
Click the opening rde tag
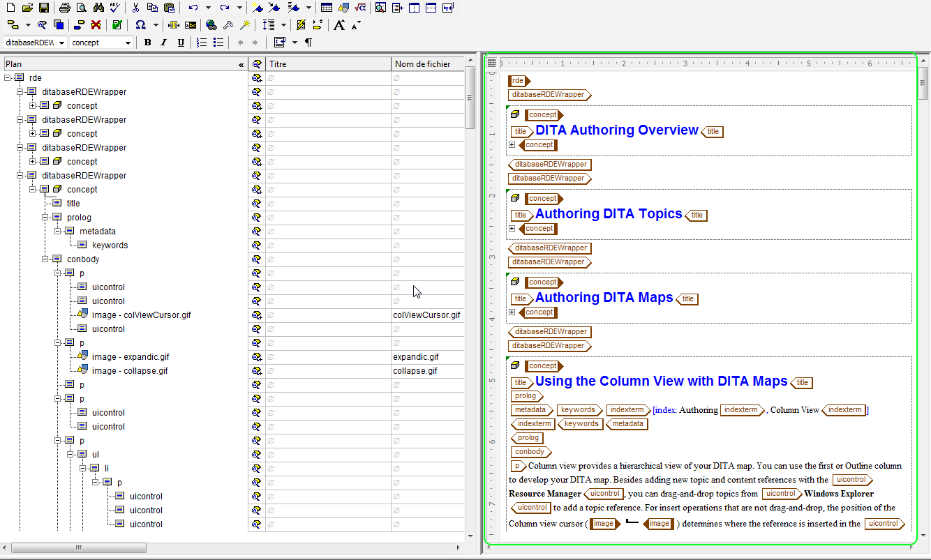point(519,81)
